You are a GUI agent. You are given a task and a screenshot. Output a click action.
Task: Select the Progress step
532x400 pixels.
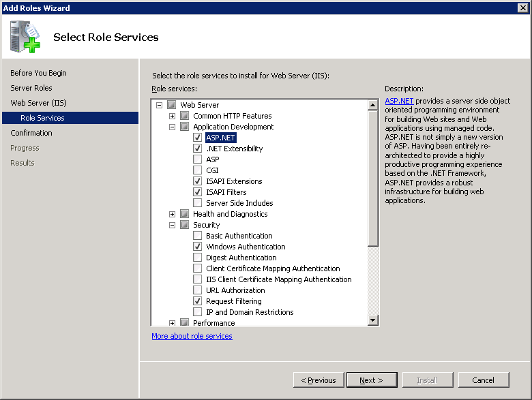(x=25, y=148)
